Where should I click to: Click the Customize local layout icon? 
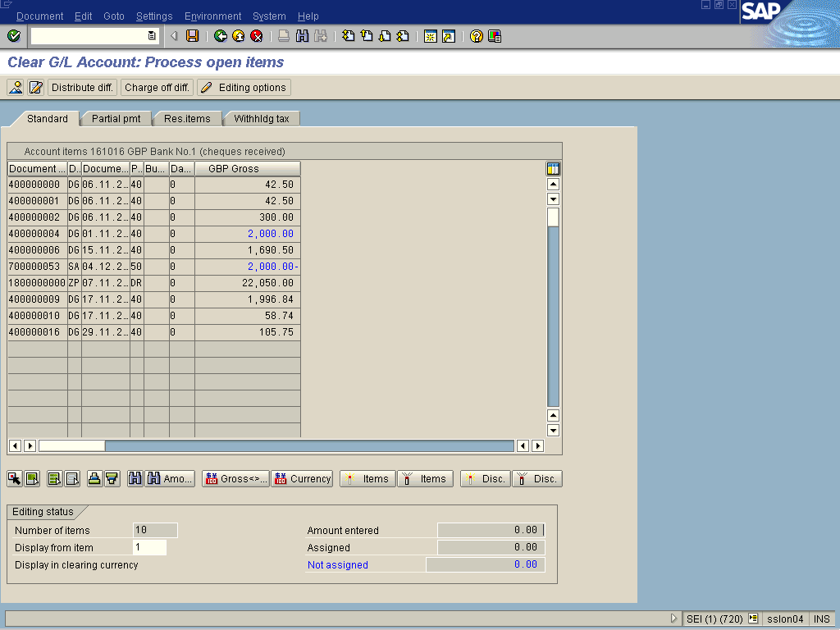(495, 36)
